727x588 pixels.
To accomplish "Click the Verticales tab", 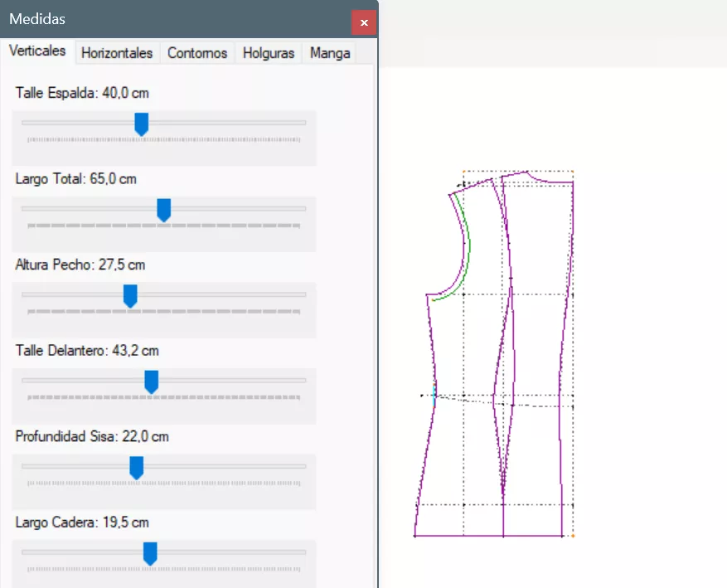I will pyautogui.click(x=37, y=51).
